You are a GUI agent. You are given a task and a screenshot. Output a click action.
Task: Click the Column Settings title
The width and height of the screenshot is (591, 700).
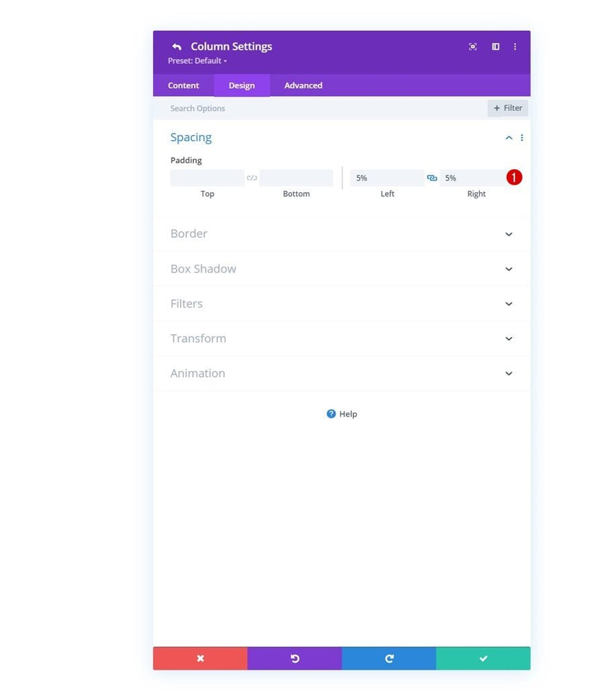(231, 46)
